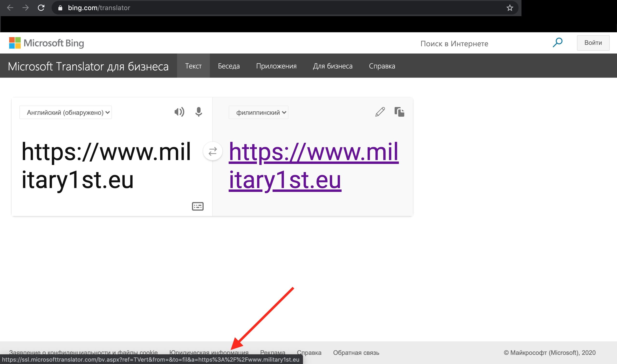The width and height of the screenshot is (617, 364).
Task: Open the on-screen keyboard icon
Action: point(198,206)
